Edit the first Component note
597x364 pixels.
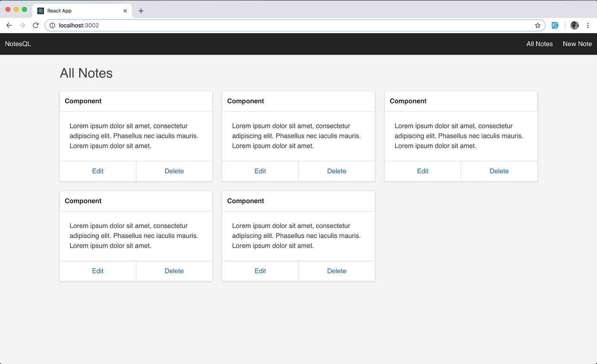click(x=98, y=171)
